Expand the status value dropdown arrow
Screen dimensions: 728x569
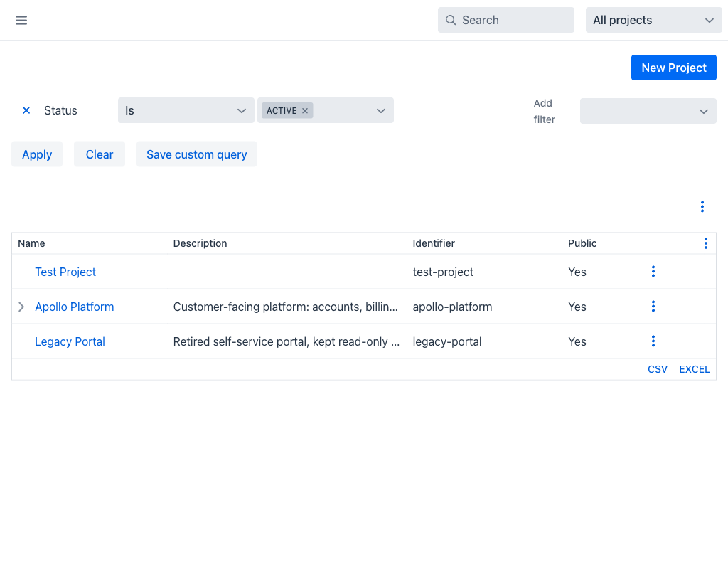(381, 110)
